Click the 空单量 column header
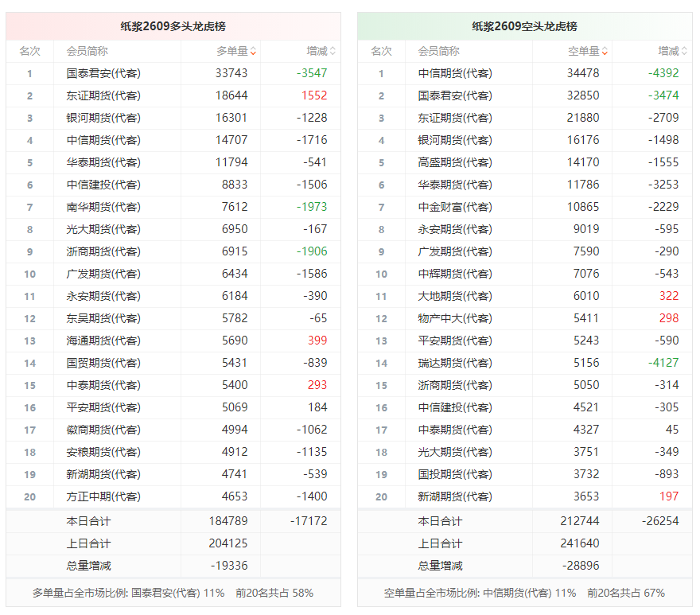This screenshot has width=700, height=615. 584,52
